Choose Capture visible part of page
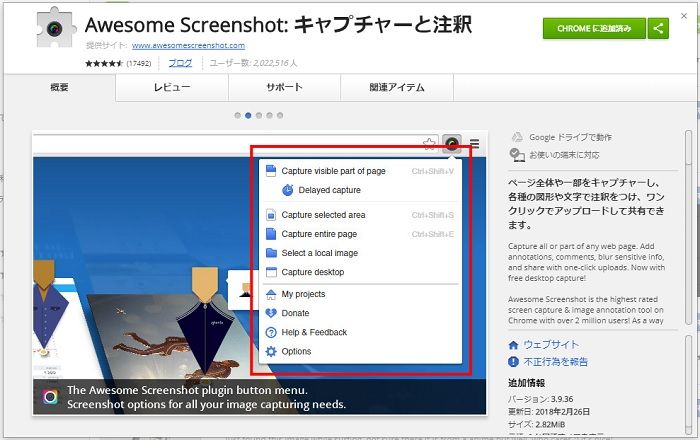Viewport: 700px width, 440px height. (x=333, y=171)
